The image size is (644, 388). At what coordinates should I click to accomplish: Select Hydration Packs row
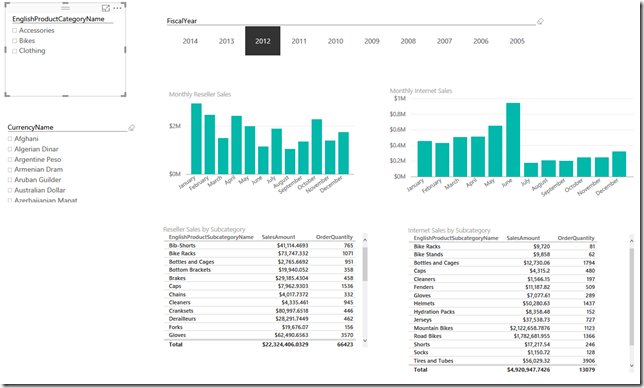tap(504, 312)
